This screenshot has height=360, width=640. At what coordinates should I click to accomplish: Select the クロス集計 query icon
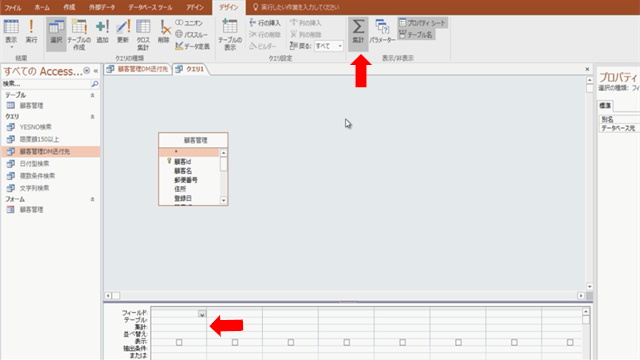point(143,35)
